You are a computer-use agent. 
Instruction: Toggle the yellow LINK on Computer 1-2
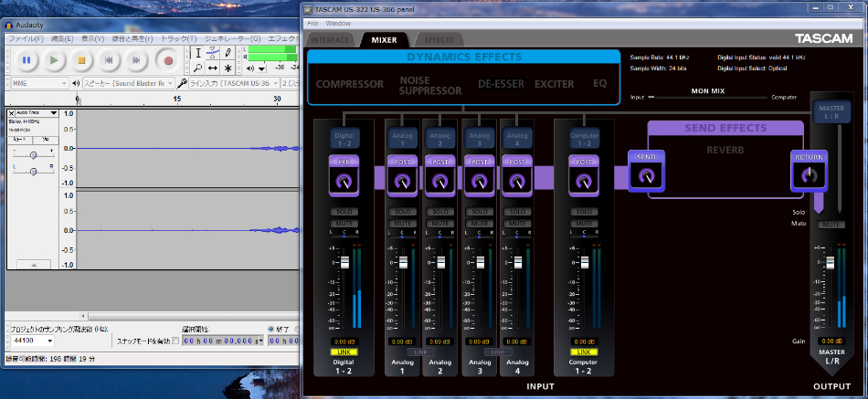tap(584, 352)
